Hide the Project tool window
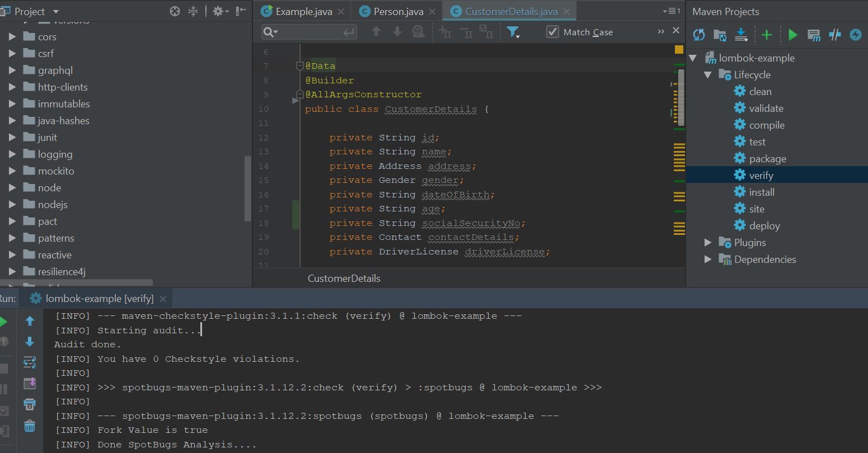 click(241, 11)
